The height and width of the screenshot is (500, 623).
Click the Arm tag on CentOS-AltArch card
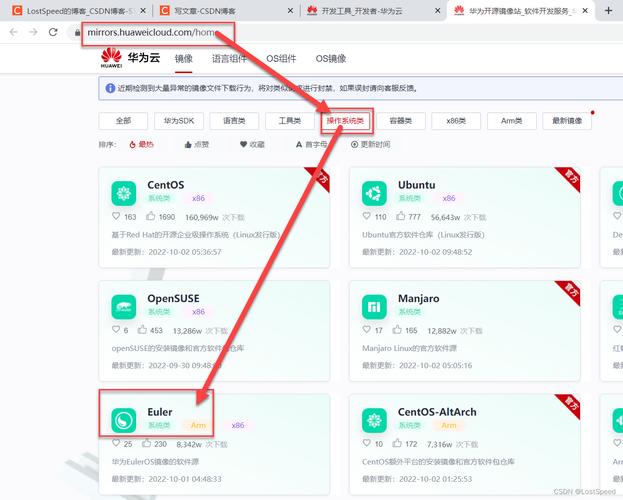(449, 425)
